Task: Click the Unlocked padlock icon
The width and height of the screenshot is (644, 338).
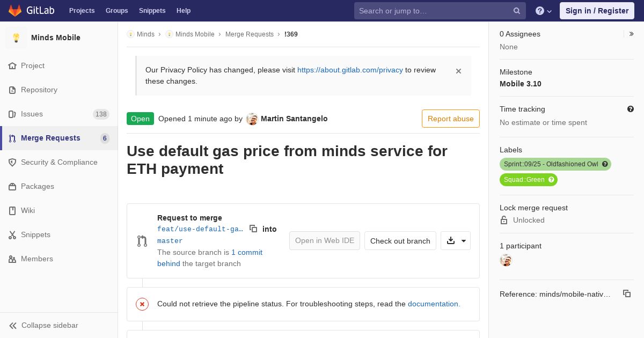Action: 504,220
